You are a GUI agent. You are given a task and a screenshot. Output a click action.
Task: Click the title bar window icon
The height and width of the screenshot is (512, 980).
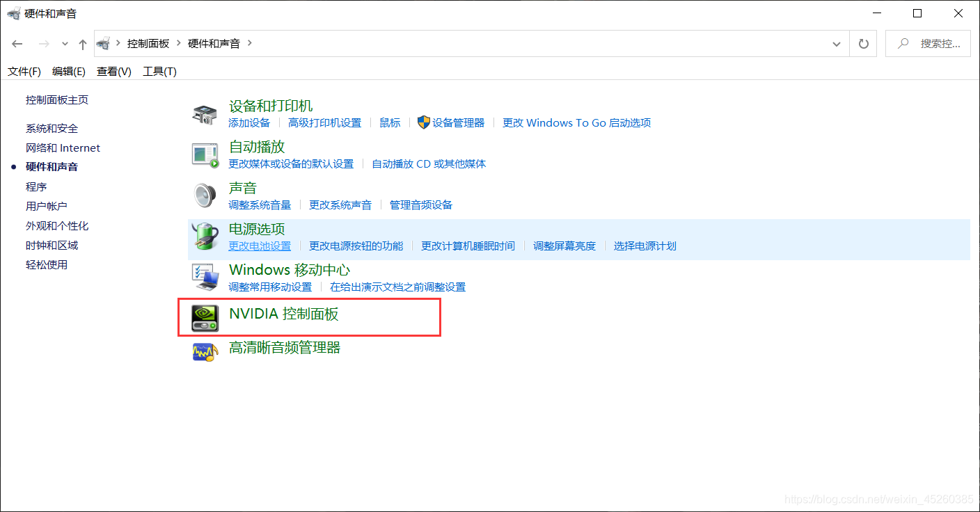[x=13, y=14]
